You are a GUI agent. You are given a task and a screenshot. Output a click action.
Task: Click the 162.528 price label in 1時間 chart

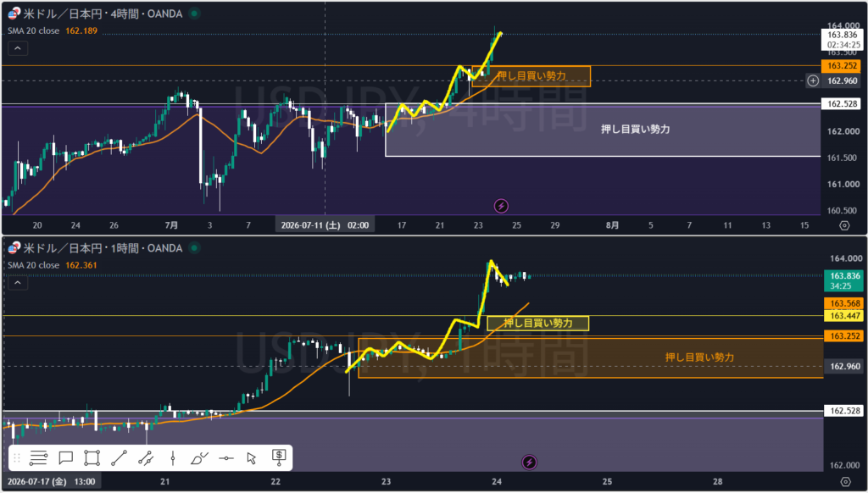[843, 411]
